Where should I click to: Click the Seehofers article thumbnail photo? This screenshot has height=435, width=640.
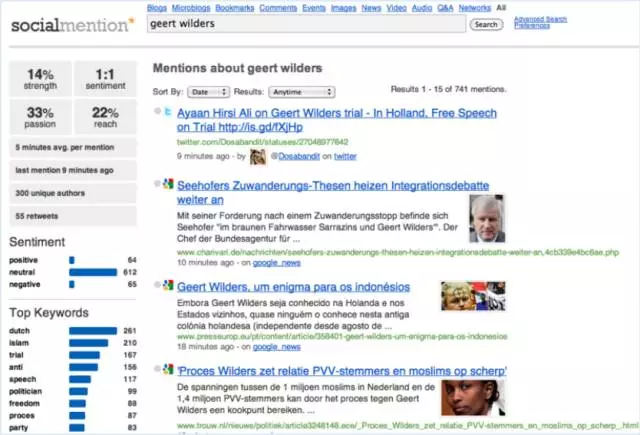tap(487, 219)
